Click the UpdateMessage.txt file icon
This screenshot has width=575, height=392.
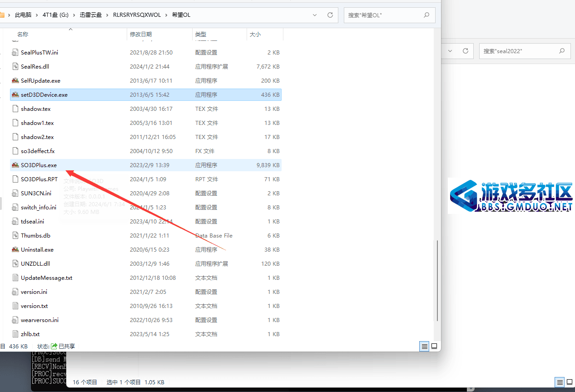[x=15, y=278]
